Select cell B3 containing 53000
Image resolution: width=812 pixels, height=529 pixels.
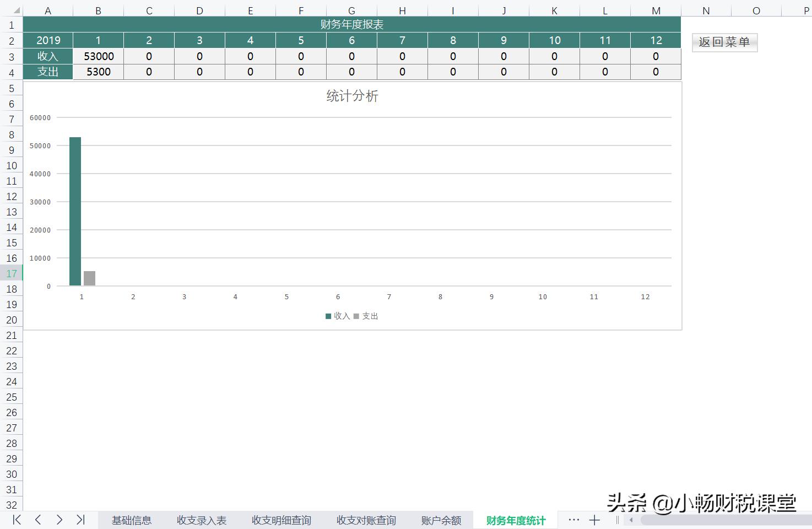point(98,56)
